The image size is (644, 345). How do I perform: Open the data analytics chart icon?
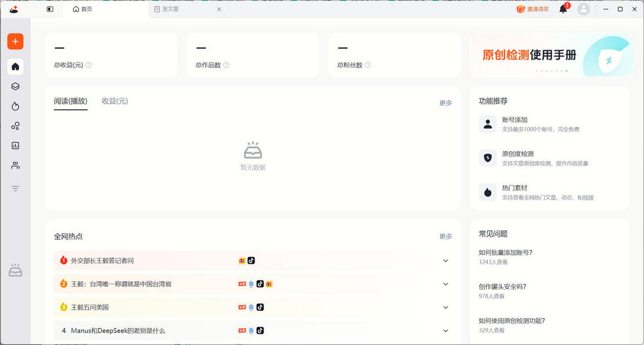point(14,145)
